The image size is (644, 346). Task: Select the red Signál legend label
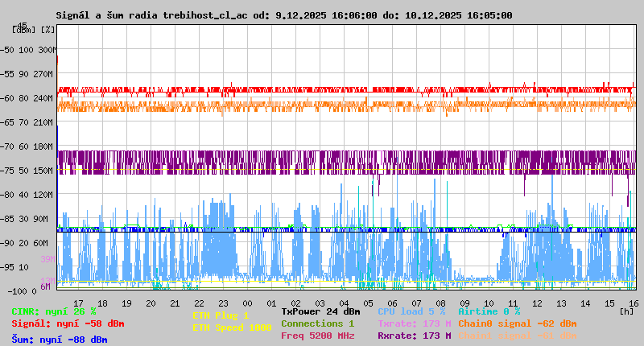click(68, 323)
